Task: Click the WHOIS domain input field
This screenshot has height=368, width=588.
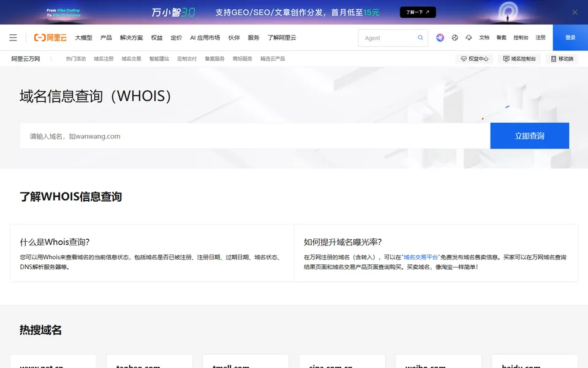Action: (x=255, y=136)
